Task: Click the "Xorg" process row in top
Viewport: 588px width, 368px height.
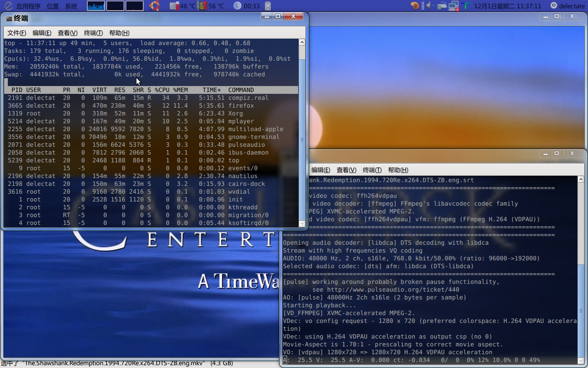Action: pyautogui.click(x=151, y=114)
